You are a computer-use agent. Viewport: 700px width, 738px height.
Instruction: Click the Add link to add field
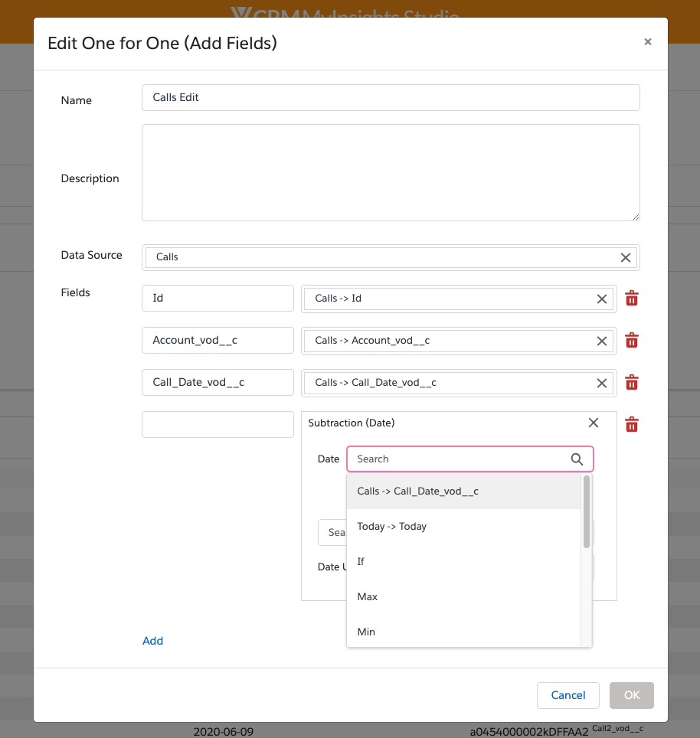(x=153, y=641)
